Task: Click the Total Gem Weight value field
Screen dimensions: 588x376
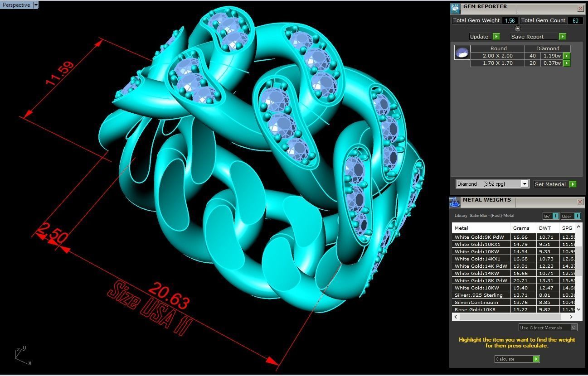Action: tap(510, 20)
